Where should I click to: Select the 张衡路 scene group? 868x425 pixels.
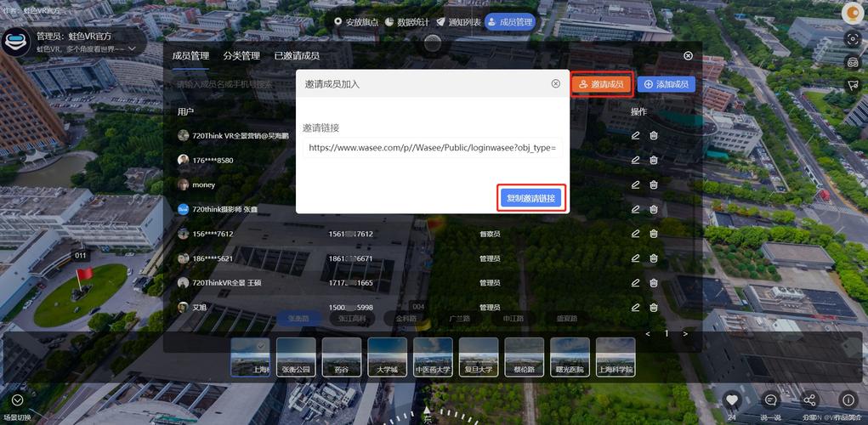pos(298,319)
